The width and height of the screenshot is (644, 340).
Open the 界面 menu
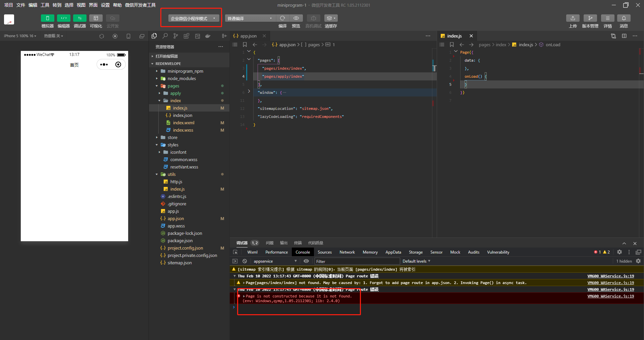(93, 5)
